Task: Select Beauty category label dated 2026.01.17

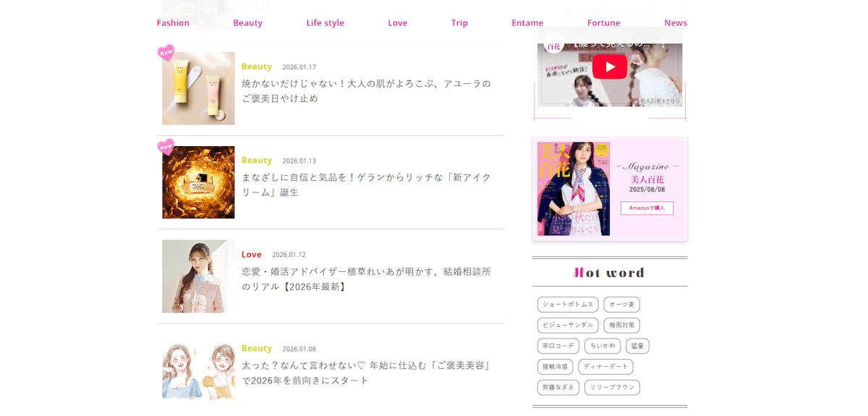Action: tap(257, 67)
